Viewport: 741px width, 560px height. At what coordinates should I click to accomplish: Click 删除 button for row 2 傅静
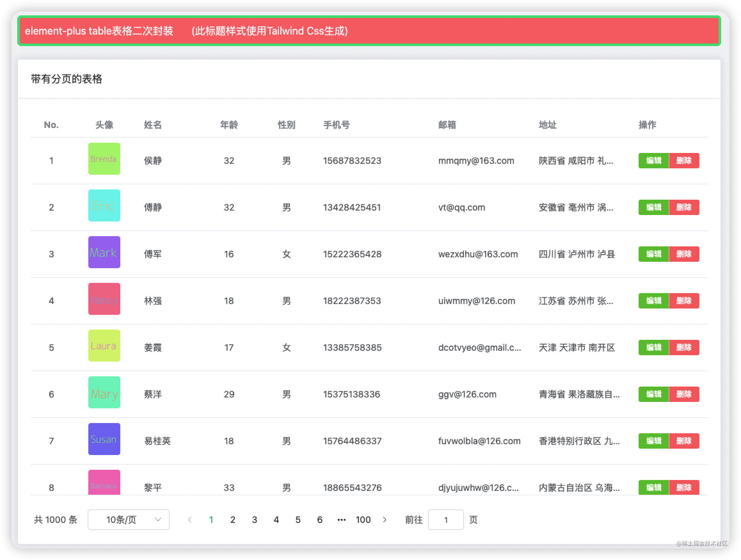[x=684, y=207]
